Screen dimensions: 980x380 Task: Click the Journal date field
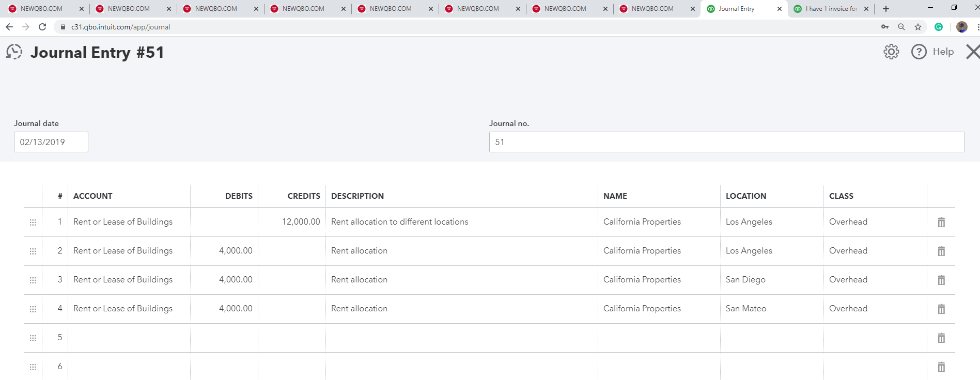coord(51,142)
